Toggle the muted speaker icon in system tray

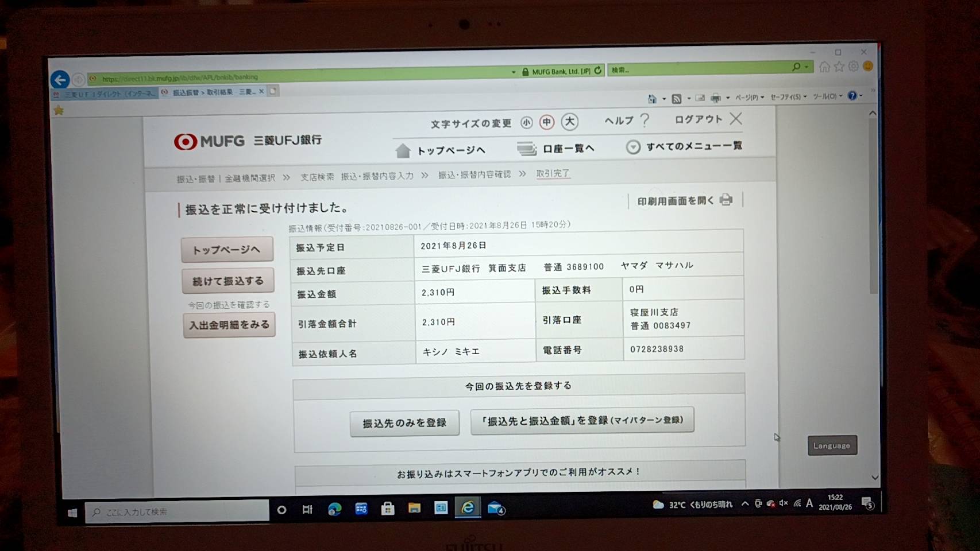pos(783,504)
